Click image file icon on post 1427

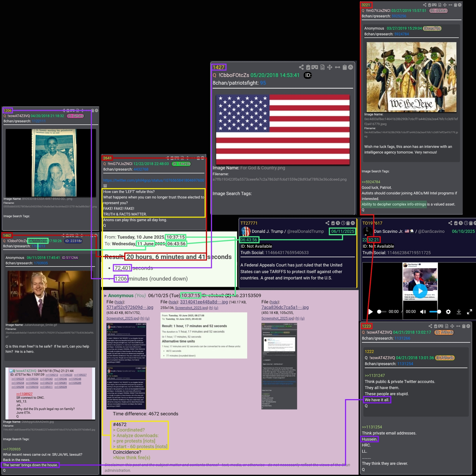[x=323, y=67]
